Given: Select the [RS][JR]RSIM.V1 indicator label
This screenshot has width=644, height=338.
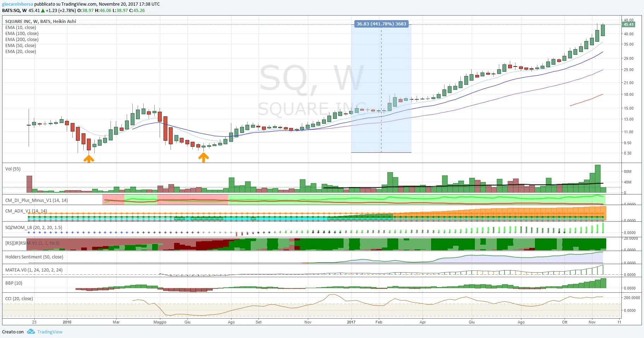Looking at the screenshot, I should [32, 243].
